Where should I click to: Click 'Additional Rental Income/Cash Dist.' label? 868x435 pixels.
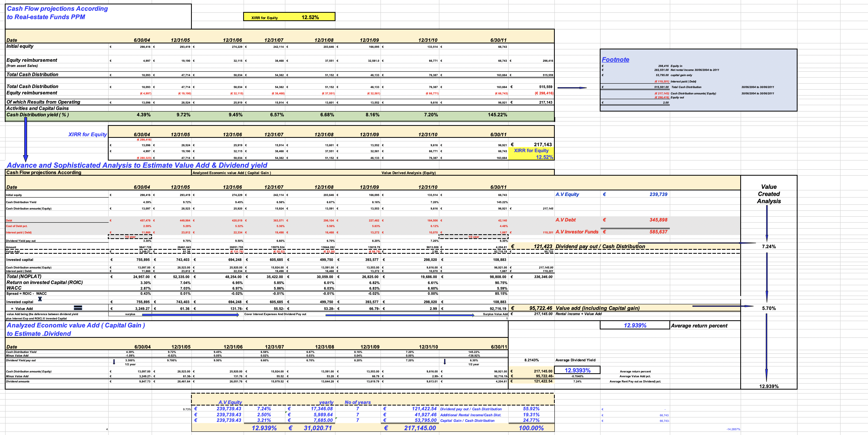click(470, 415)
